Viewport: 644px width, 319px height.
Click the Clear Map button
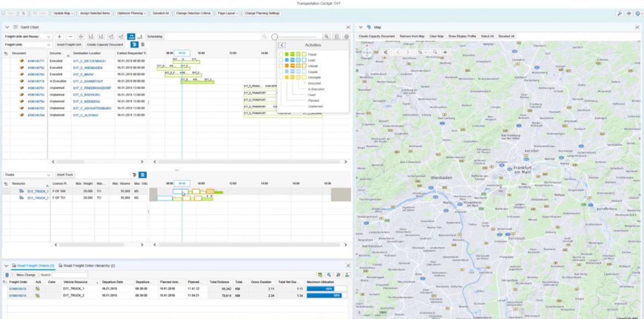coord(436,36)
